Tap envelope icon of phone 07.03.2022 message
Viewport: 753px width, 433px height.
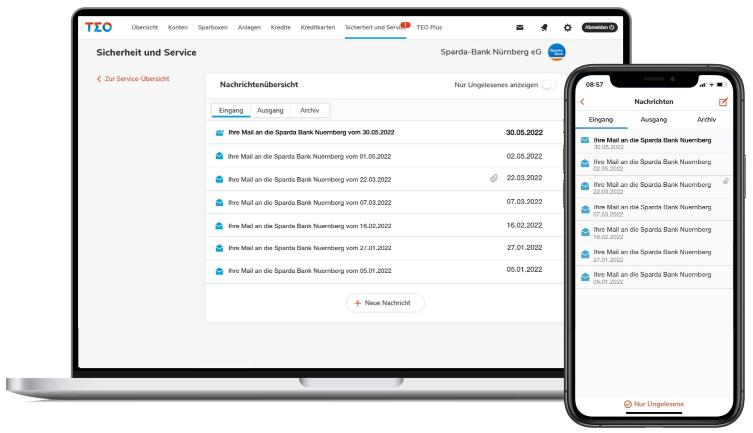pyautogui.click(x=585, y=209)
